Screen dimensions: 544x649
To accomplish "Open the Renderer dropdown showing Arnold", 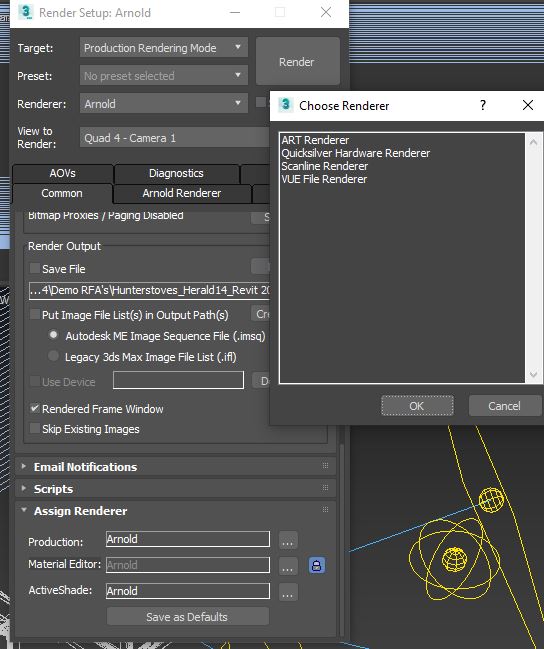I will (x=164, y=103).
